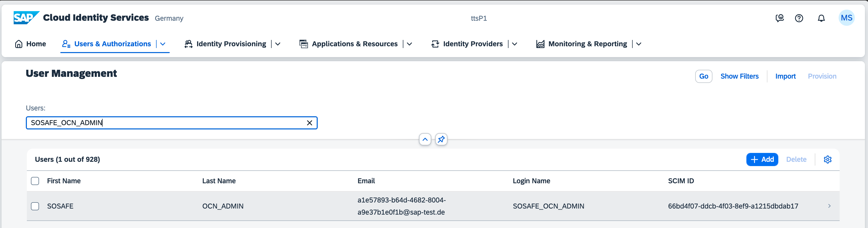Toggle the select-all users checkbox
868x228 pixels.
pos(35,181)
